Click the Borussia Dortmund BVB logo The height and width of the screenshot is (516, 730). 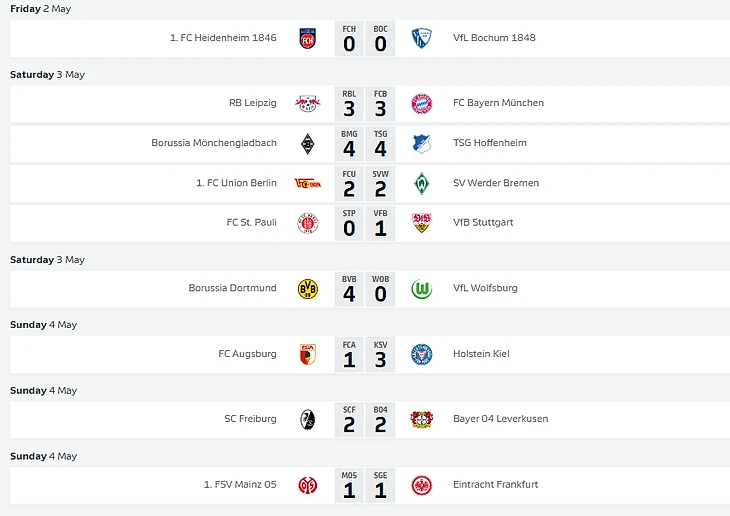point(307,289)
